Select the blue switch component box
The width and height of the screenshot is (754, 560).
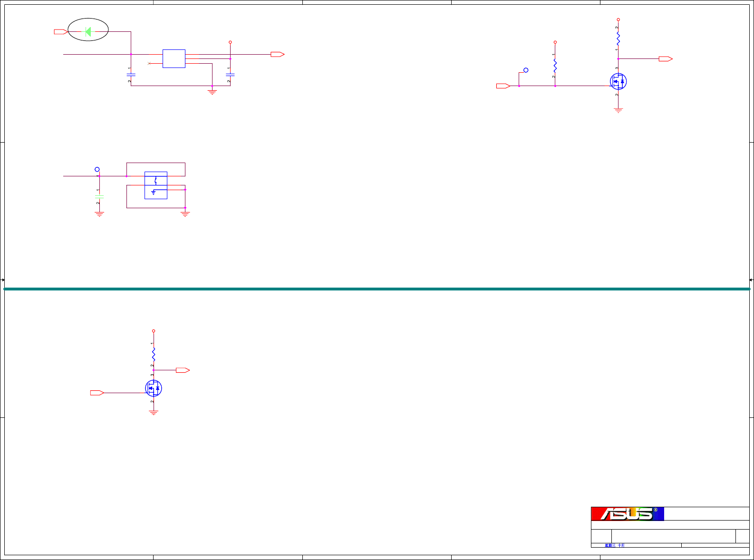click(156, 185)
